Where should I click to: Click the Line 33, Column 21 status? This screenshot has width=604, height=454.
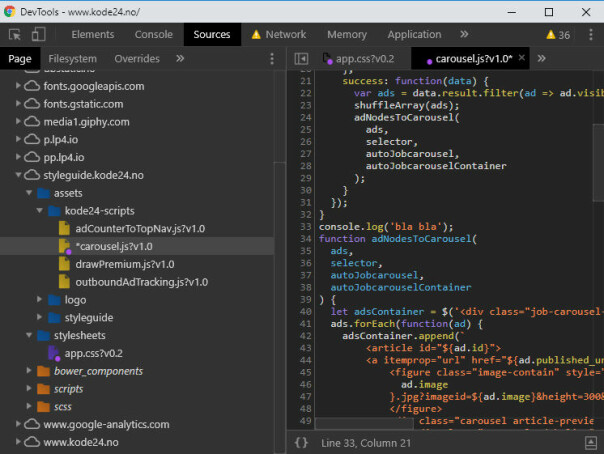366,443
